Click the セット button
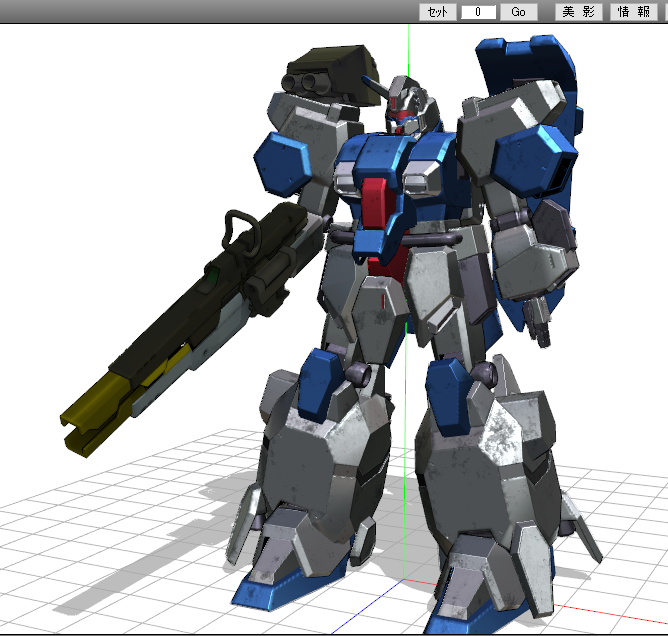 (438, 12)
